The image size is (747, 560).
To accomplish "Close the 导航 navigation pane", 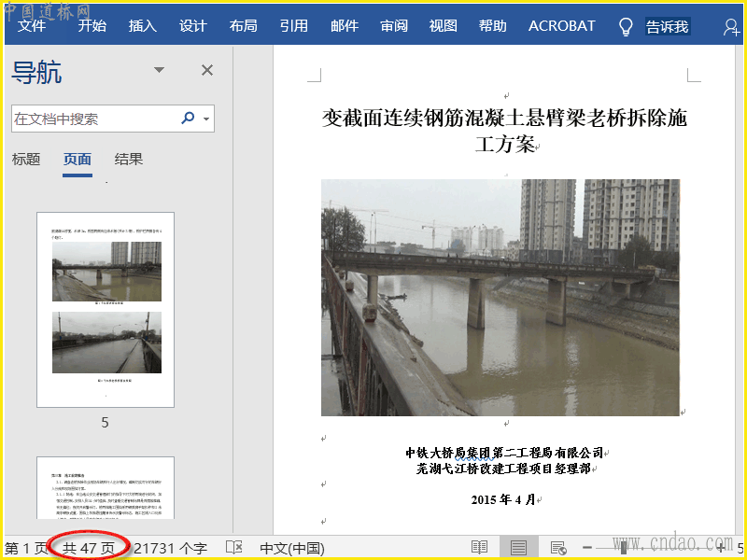I will (x=206, y=71).
